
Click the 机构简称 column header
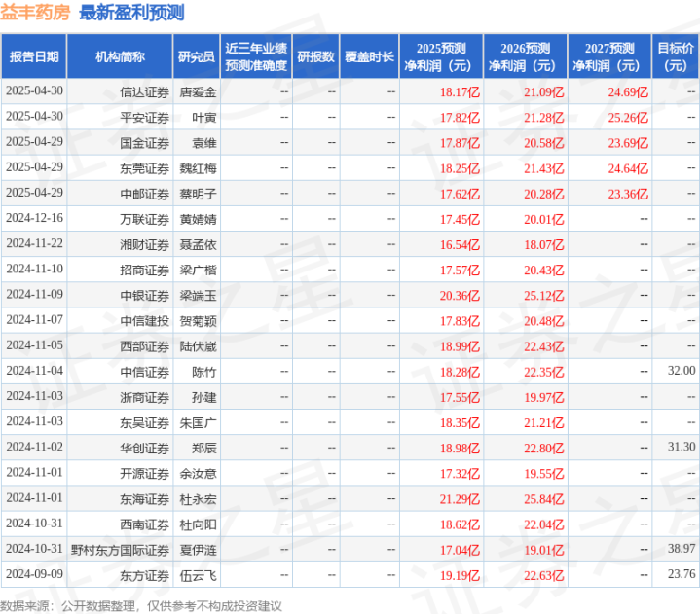coord(120,56)
